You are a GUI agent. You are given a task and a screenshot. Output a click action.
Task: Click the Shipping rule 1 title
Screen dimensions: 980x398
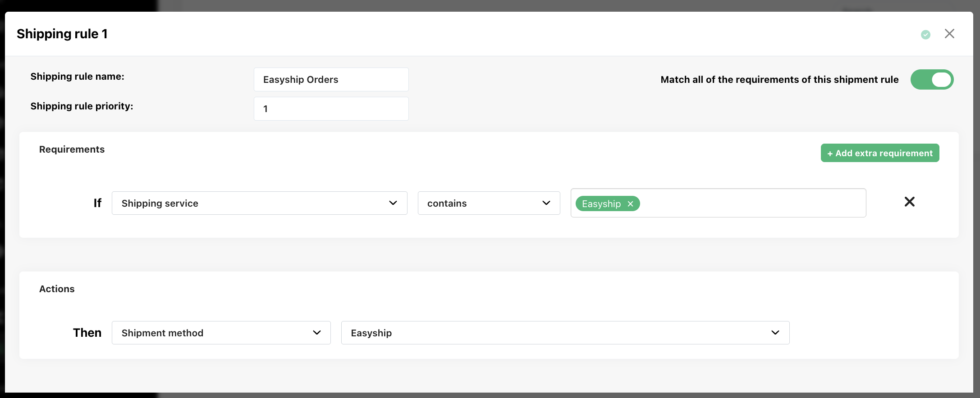click(x=62, y=34)
